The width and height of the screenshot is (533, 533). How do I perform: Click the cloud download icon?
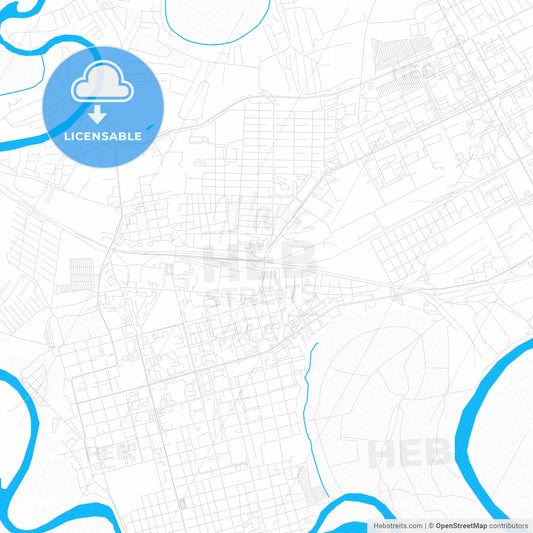pos(102,92)
